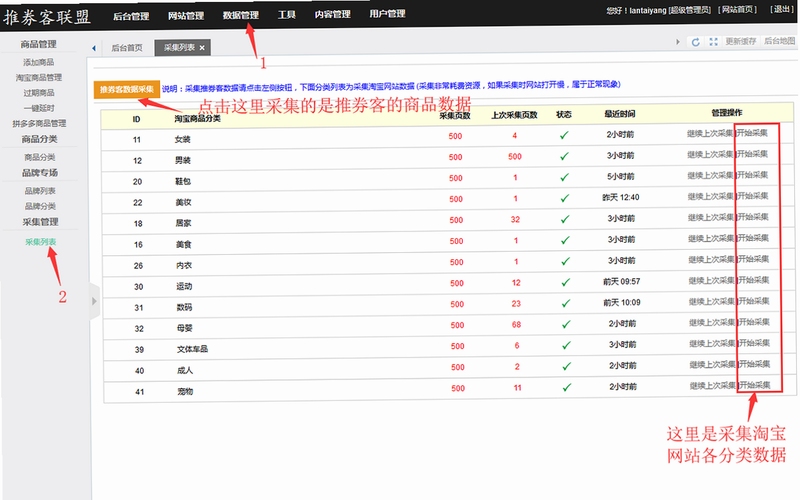The height and width of the screenshot is (500, 800).
Task: Click the status checkmark icon for 母婴
Action: pyautogui.click(x=566, y=324)
